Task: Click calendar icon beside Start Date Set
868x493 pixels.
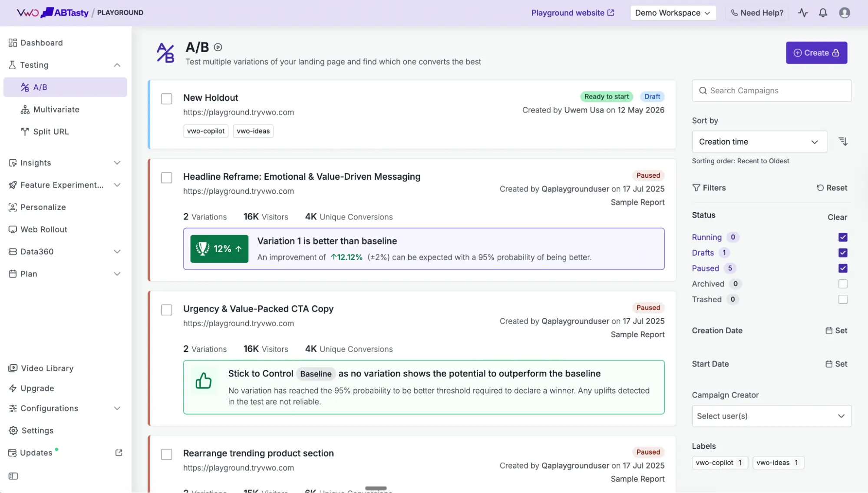Action: (829, 364)
